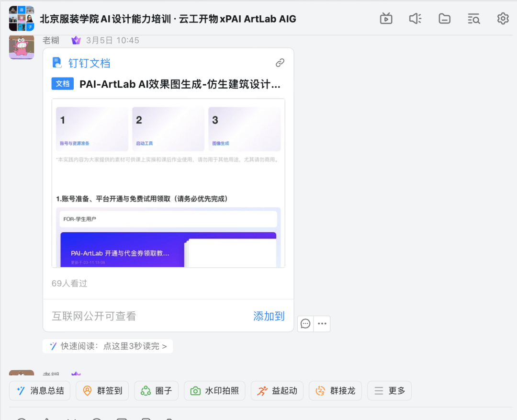The image size is (517, 420).
Task: Open chat history search icon
Action: coord(473,19)
